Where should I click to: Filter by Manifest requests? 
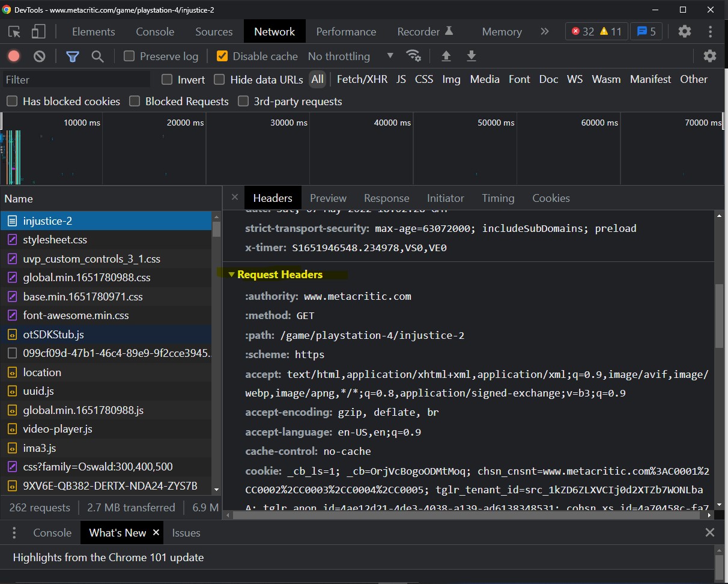point(651,79)
